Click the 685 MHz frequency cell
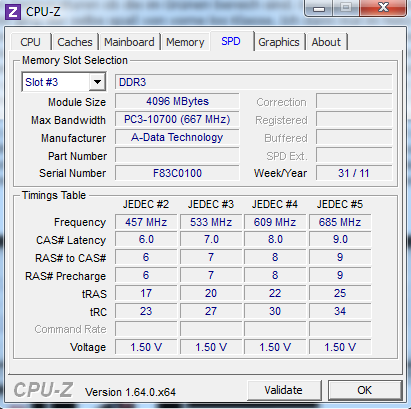 pyautogui.click(x=340, y=222)
